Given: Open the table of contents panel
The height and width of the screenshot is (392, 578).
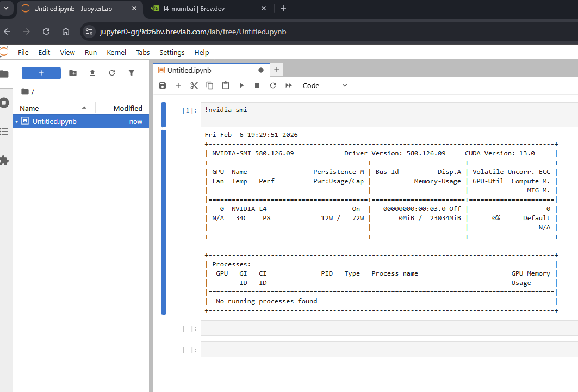Looking at the screenshot, I should coord(4,132).
